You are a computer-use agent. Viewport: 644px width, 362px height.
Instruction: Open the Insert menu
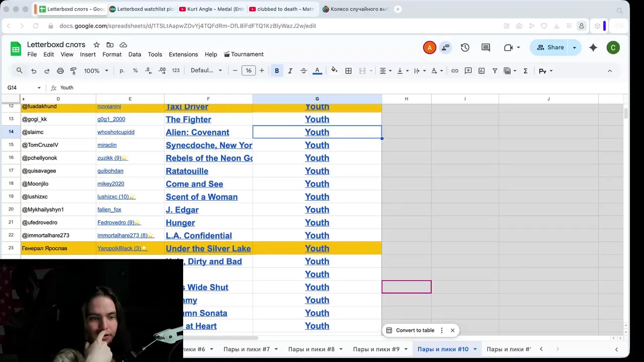click(x=88, y=54)
